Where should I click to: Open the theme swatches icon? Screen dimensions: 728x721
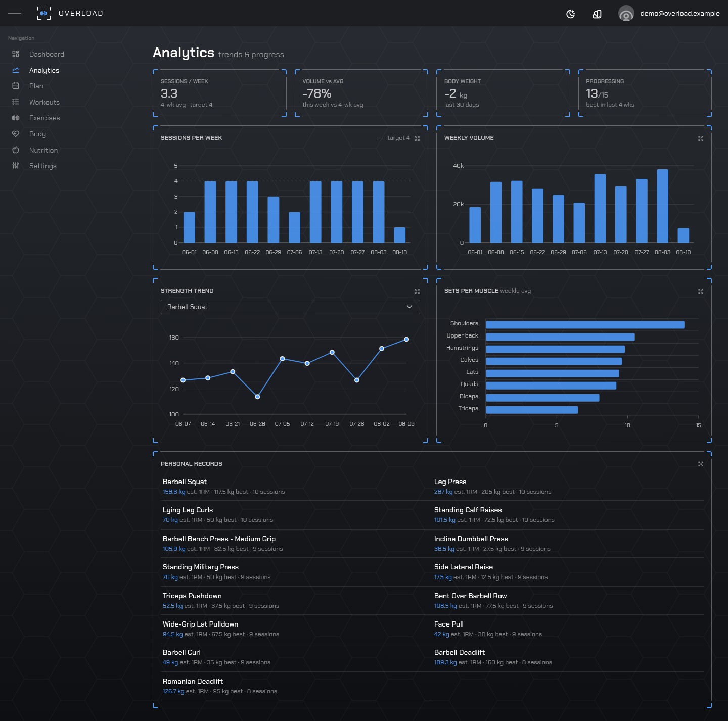click(x=597, y=14)
